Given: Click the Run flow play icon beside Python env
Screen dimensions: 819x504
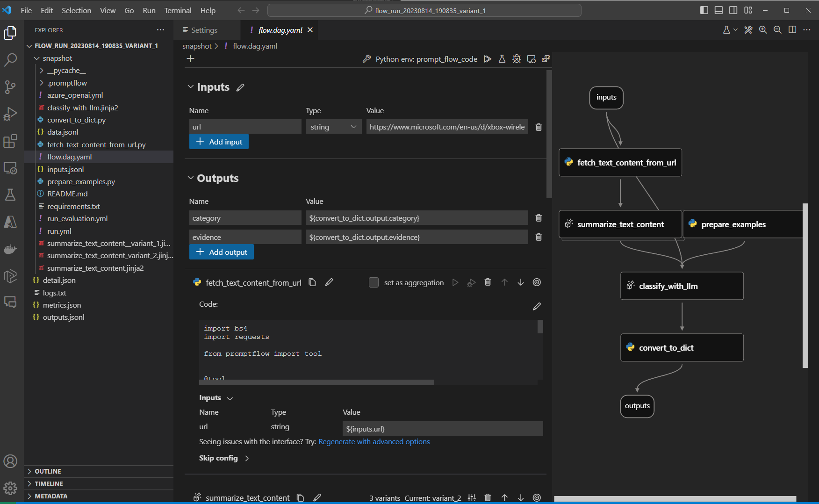Looking at the screenshot, I should click(487, 59).
